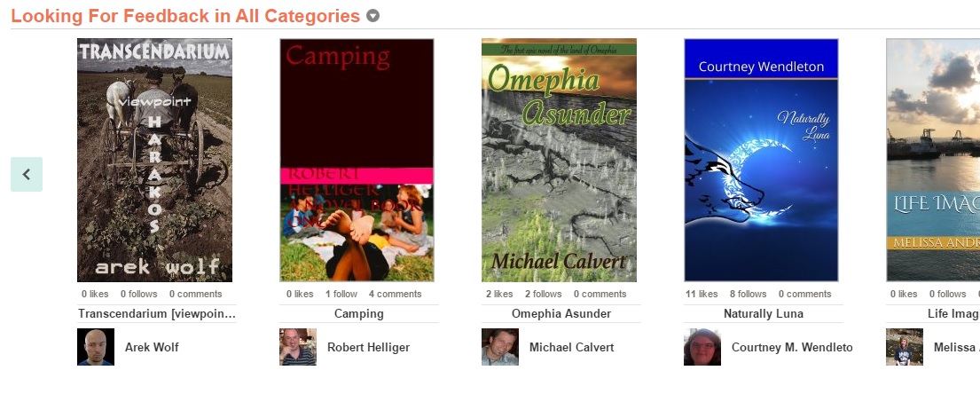
Task: Open the Camping book cover
Action: pos(357,160)
